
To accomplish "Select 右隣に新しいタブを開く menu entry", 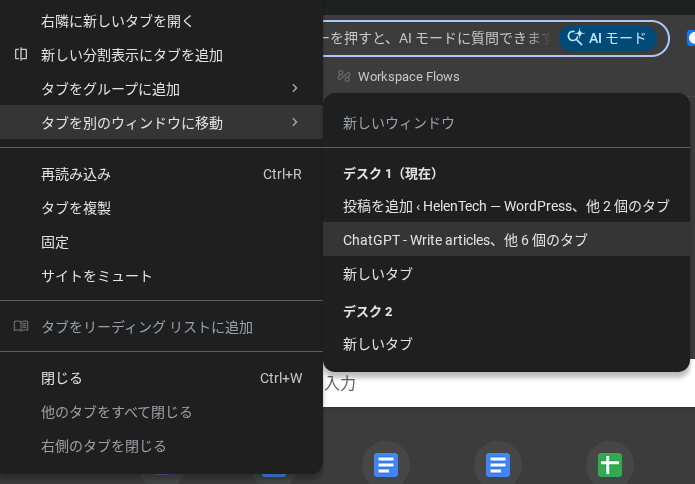I will 117,21.
